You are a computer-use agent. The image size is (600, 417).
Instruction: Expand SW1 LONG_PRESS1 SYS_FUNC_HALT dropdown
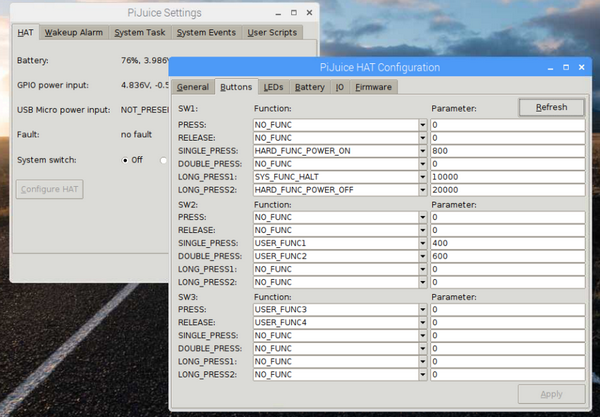tap(422, 177)
